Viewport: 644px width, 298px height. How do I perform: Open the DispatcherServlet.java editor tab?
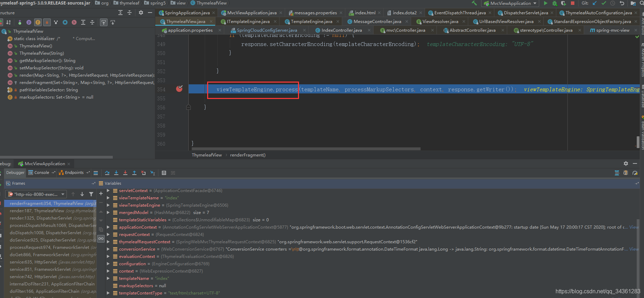(526, 13)
